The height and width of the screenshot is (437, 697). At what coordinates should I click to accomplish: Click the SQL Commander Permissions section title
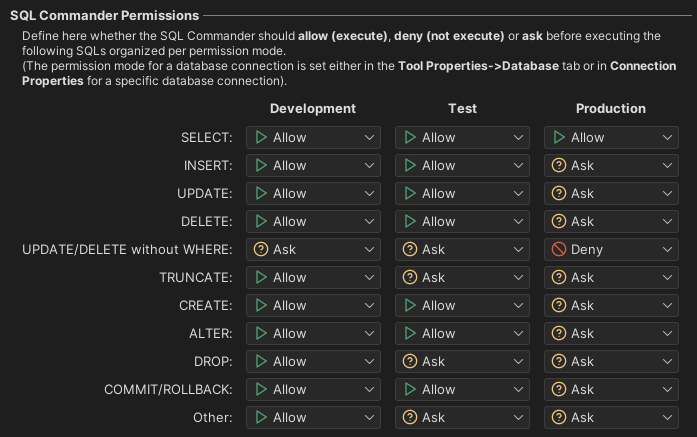(104, 15)
